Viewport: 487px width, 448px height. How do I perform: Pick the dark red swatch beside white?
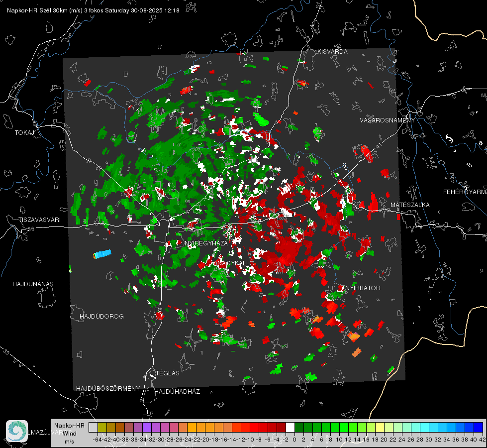click(281, 428)
